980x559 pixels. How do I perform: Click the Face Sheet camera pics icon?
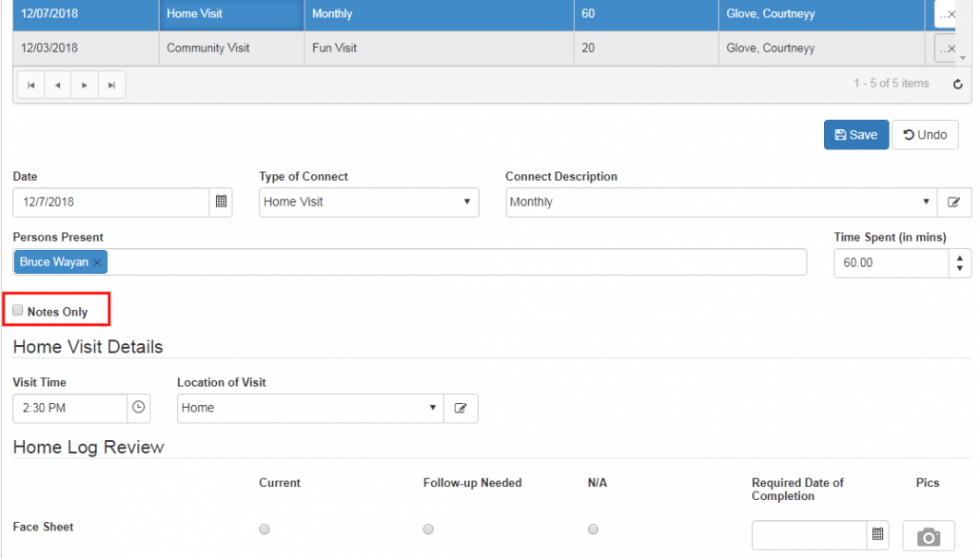[928, 536]
